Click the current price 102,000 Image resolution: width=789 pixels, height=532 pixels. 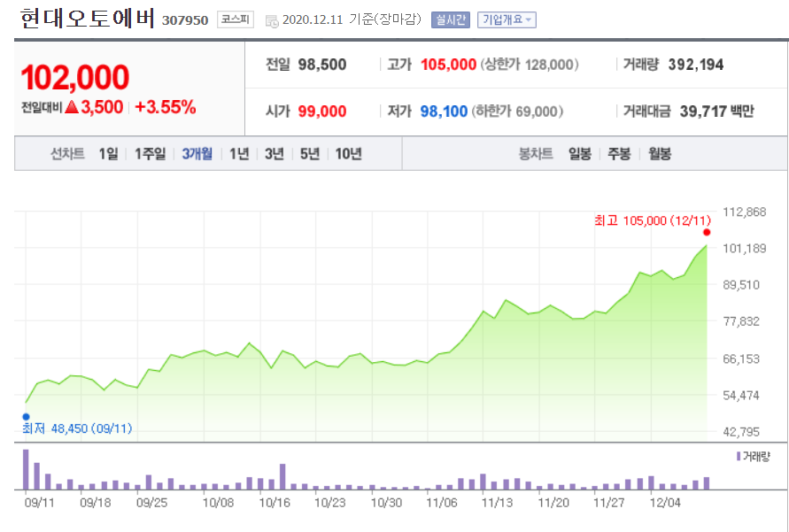75,77
